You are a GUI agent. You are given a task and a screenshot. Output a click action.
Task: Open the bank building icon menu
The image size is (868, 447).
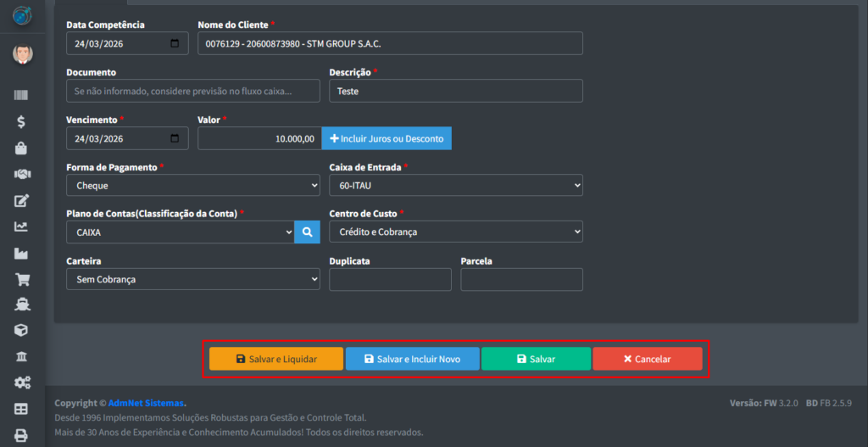pos(21,356)
